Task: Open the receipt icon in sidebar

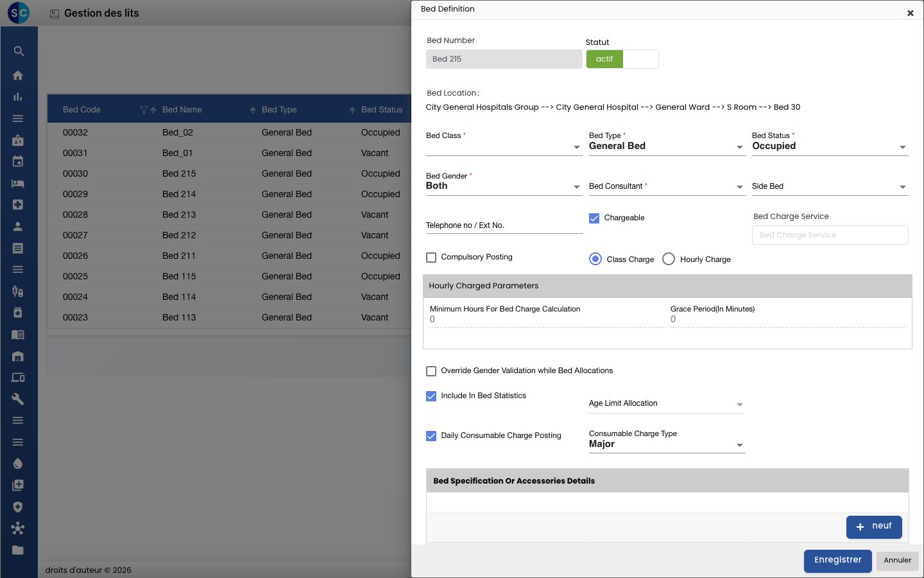Action: pos(18,248)
